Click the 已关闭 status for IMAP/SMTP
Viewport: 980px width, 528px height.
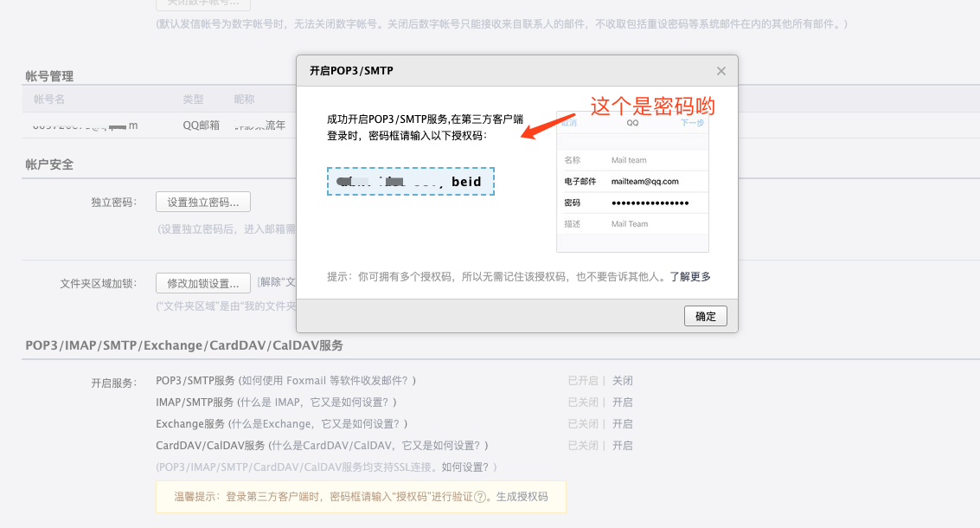coord(582,402)
